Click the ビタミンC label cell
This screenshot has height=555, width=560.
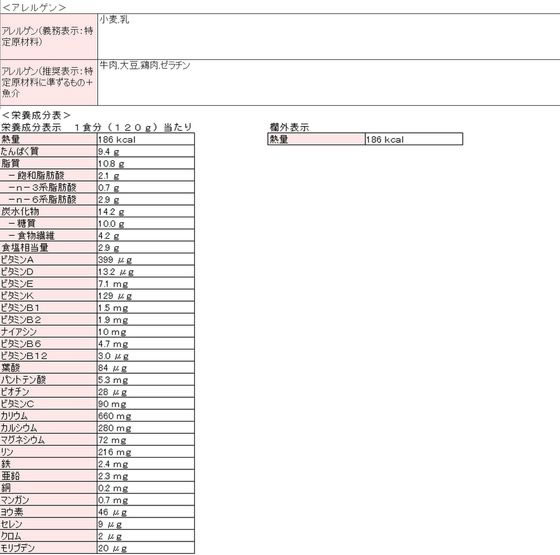pyautogui.click(x=49, y=404)
